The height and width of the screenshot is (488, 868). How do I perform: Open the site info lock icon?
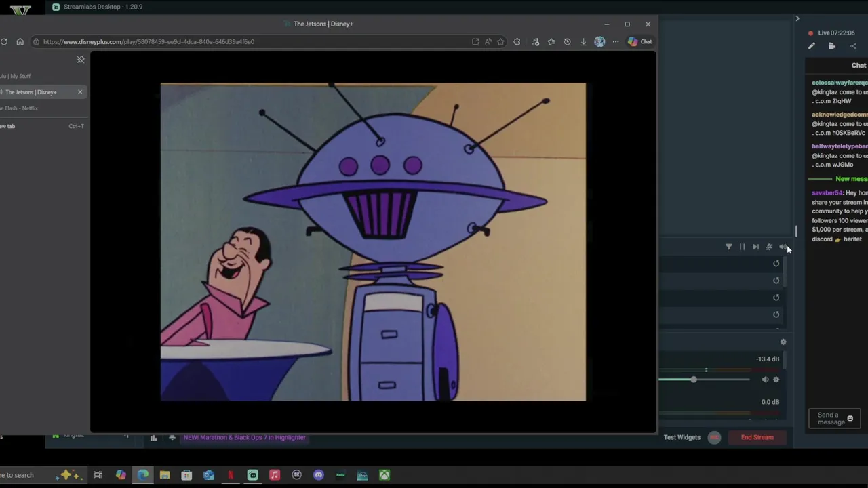tap(36, 42)
